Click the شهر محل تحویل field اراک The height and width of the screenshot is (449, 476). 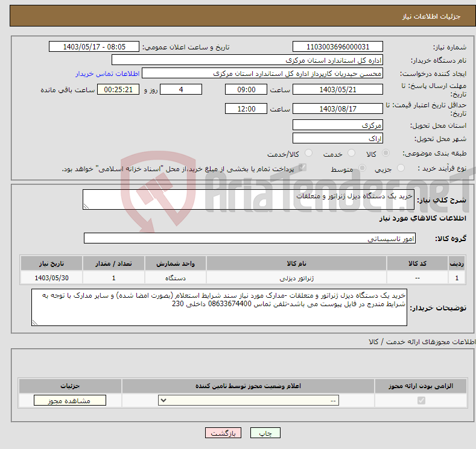338,138
